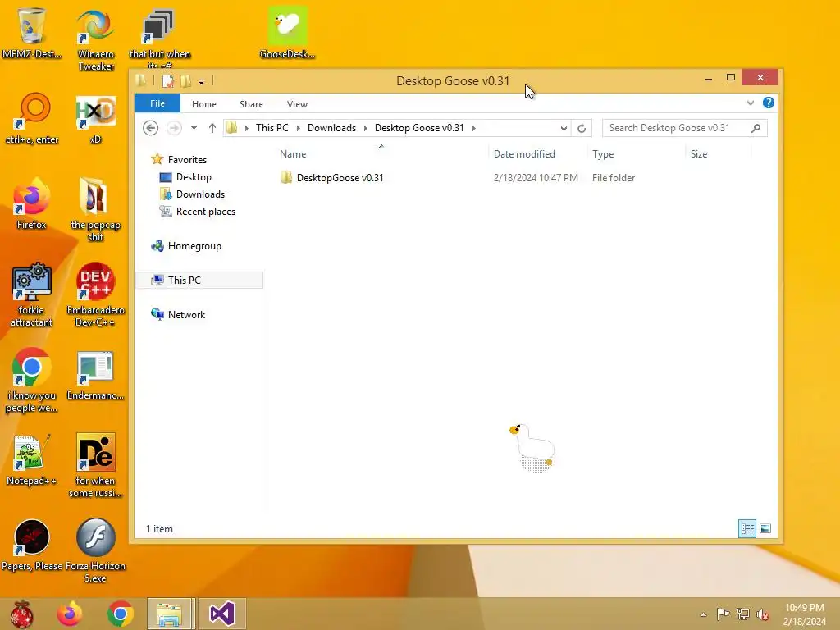Open the Share ribbon tab

point(251,104)
